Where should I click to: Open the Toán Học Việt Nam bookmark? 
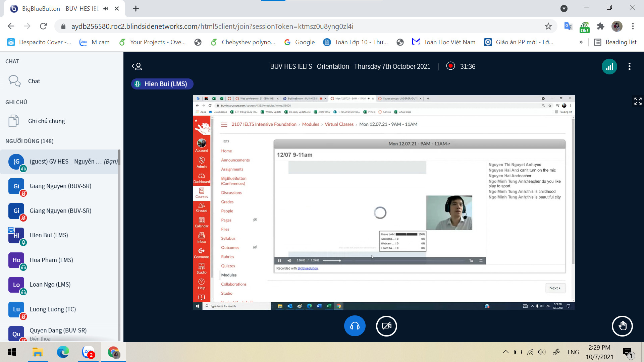coord(444,42)
